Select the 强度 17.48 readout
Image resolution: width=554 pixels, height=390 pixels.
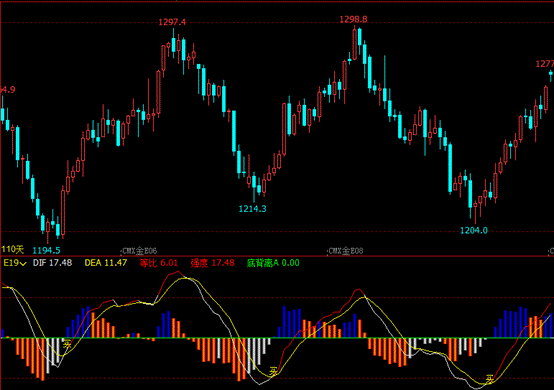coord(213,263)
